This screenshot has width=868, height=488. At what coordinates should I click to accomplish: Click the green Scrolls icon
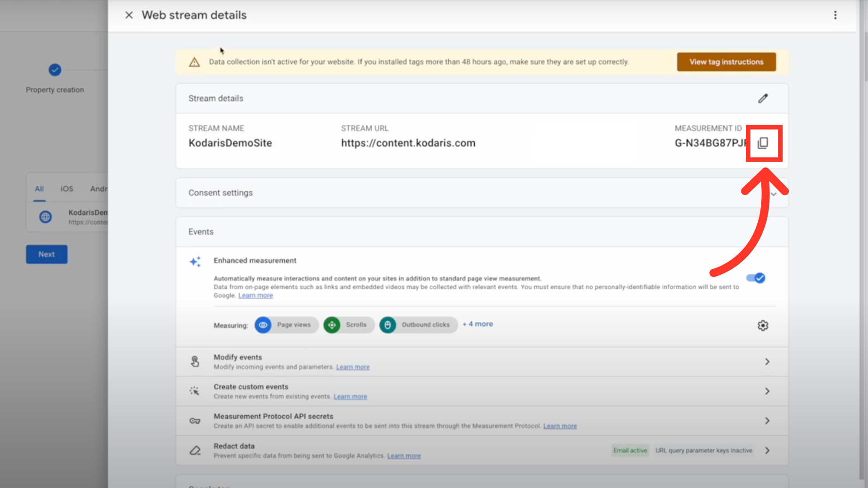[x=332, y=325]
